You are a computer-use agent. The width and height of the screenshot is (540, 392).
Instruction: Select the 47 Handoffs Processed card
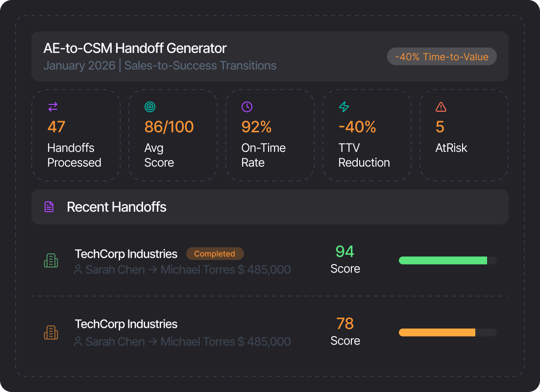click(76, 135)
